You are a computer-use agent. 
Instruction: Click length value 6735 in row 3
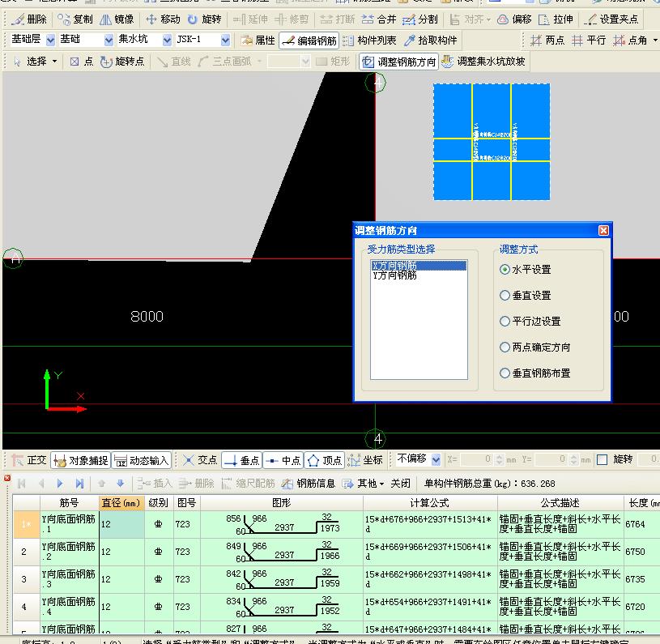pyautogui.click(x=635, y=579)
